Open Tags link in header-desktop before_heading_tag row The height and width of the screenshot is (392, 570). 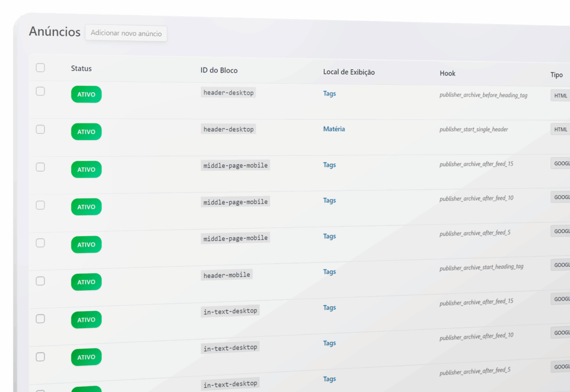pos(329,93)
